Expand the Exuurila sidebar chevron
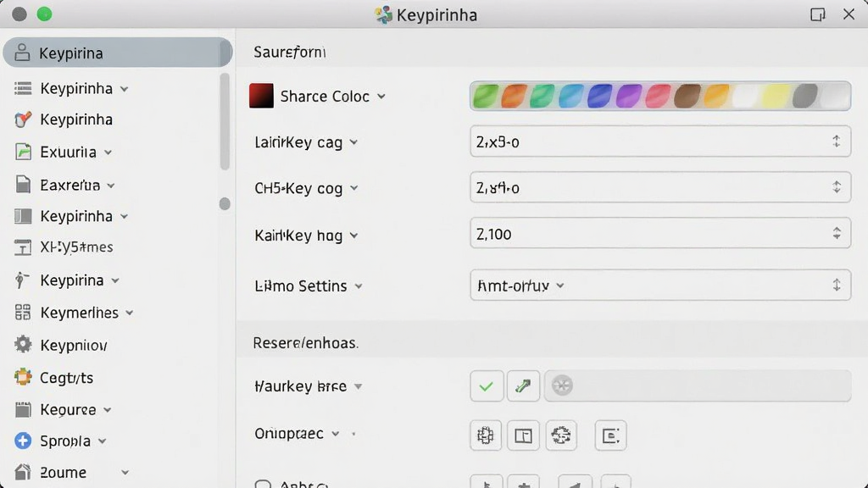Image resolution: width=868 pixels, height=488 pixels. pyautogui.click(x=108, y=152)
